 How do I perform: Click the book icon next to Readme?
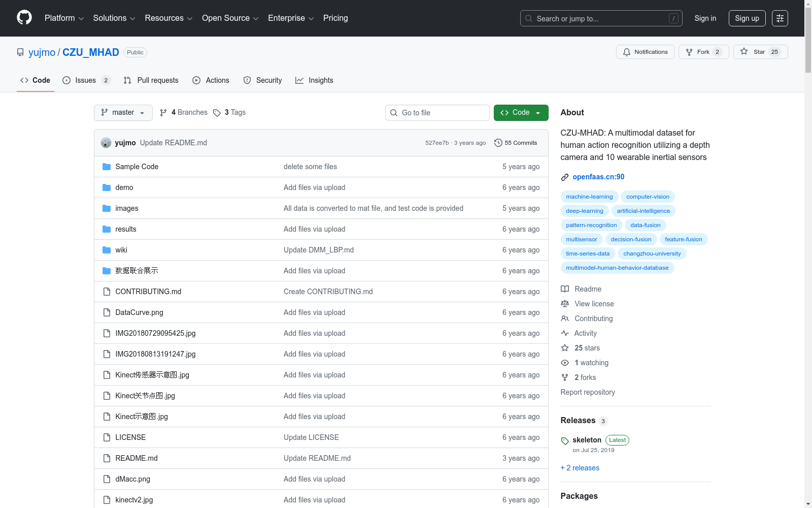click(x=565, y=289)
